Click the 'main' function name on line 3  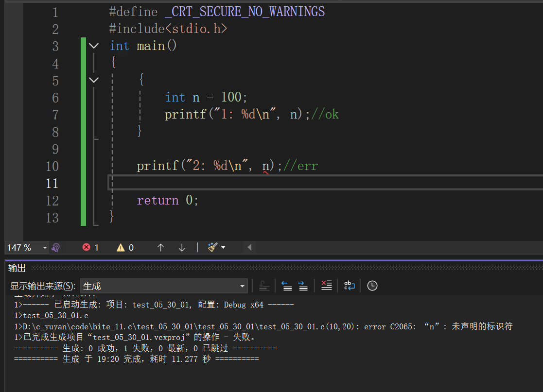click(151, 46)
